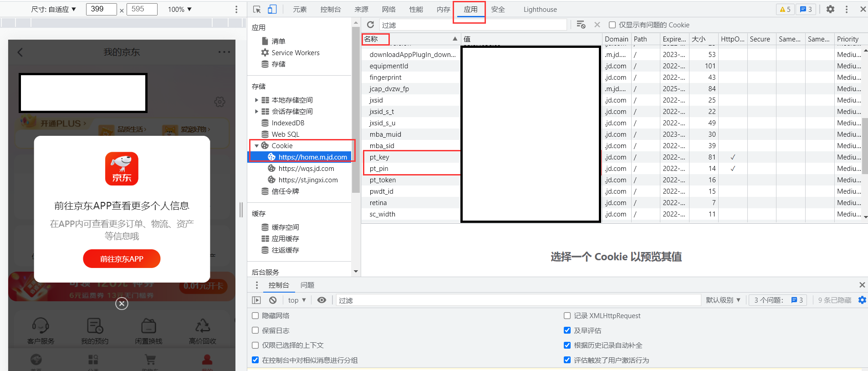
Task: Open the 尺寸: 自适应 dropdown
Action: pyautogui.click(x=53, y=9)
